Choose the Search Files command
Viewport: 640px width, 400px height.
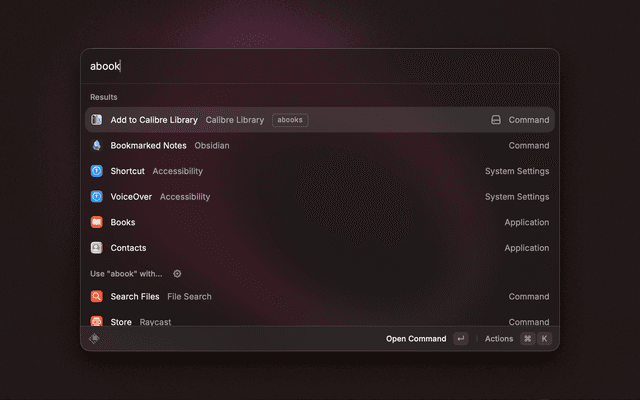320,296
